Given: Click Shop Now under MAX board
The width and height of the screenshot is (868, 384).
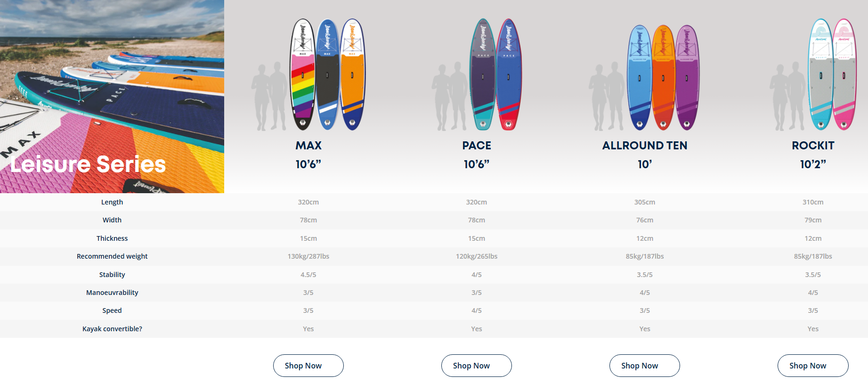Looking at the screenshot, I should click(x=308, y=366).
